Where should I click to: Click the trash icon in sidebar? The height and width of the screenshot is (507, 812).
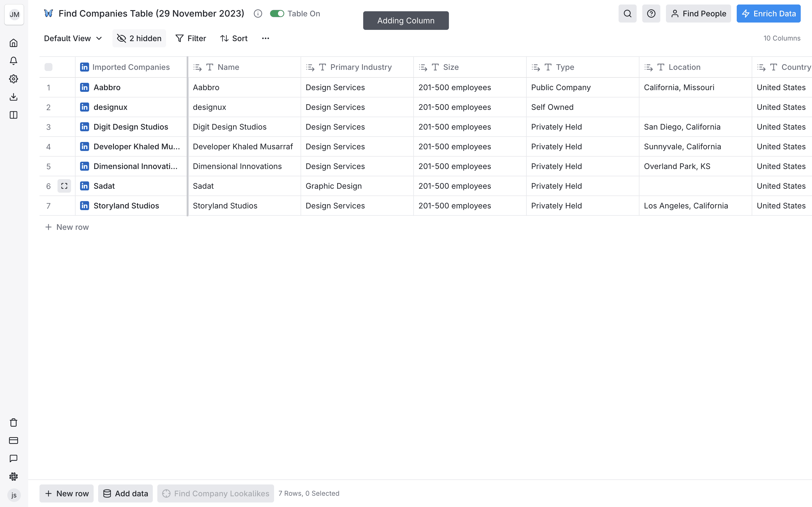14,422
